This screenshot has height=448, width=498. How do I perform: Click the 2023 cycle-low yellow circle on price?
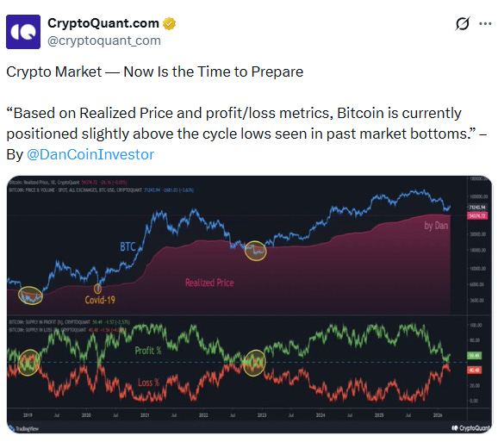tap(255, 251)
